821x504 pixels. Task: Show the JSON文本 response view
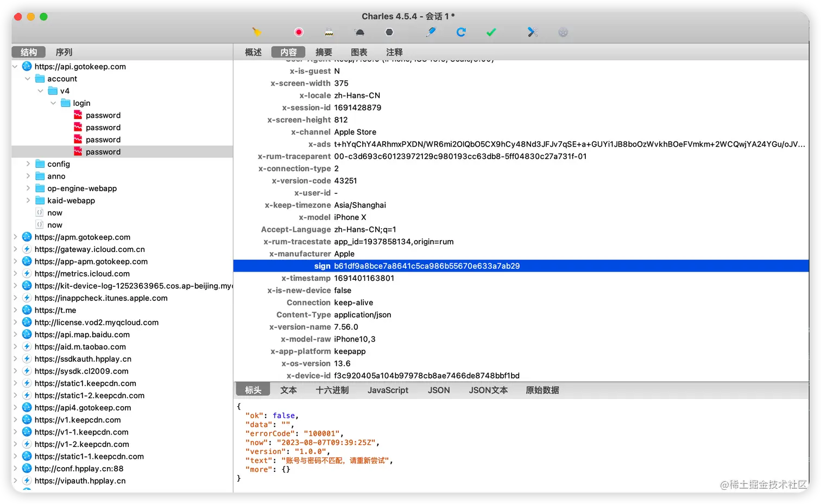point(488,390)
